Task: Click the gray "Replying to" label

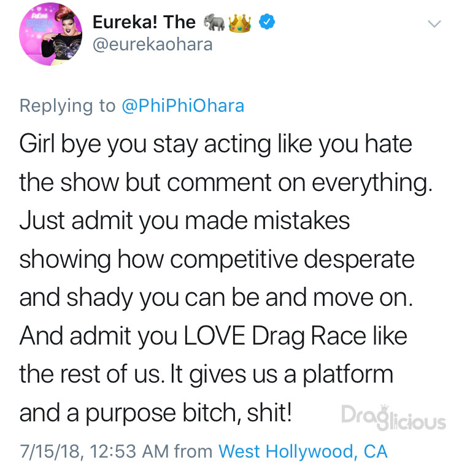Action: [x=67, y=106]
